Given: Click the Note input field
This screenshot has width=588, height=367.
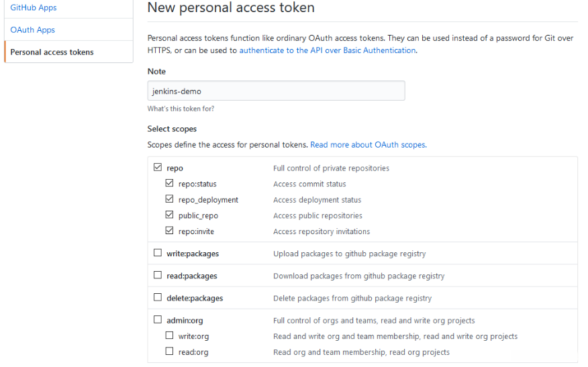Looking at the screenshot, I should tap(276, 91).
